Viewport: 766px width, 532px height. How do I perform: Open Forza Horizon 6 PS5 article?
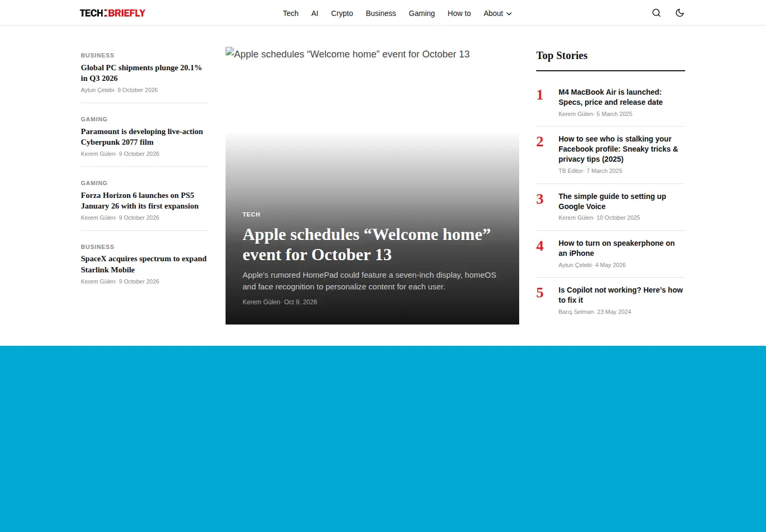pos(140,201)
